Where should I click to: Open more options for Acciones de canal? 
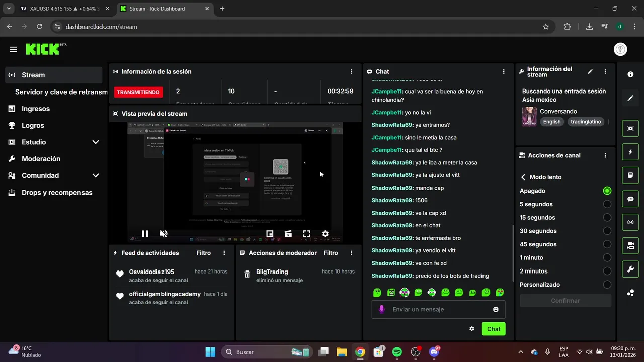(605, 155)
